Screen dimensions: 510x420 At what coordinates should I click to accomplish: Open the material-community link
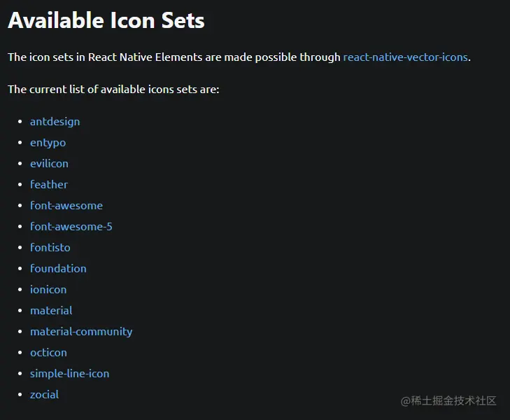point(81,332)
